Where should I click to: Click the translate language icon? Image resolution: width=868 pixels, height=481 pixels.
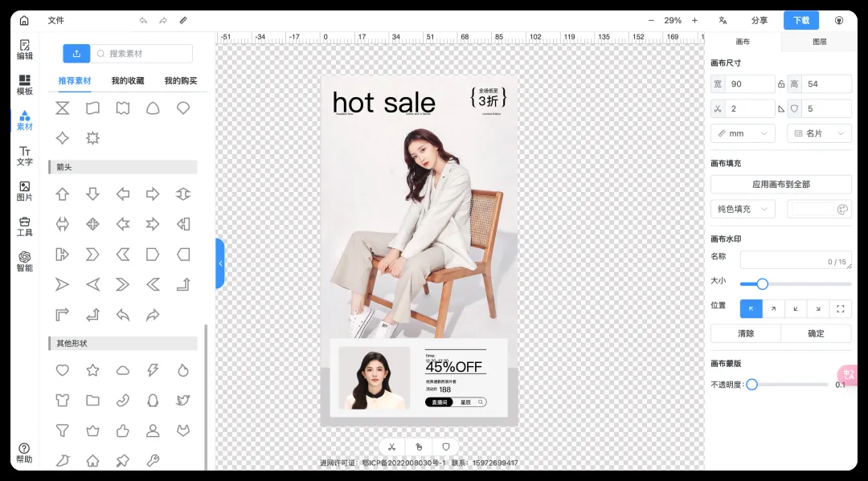point(723,20)
